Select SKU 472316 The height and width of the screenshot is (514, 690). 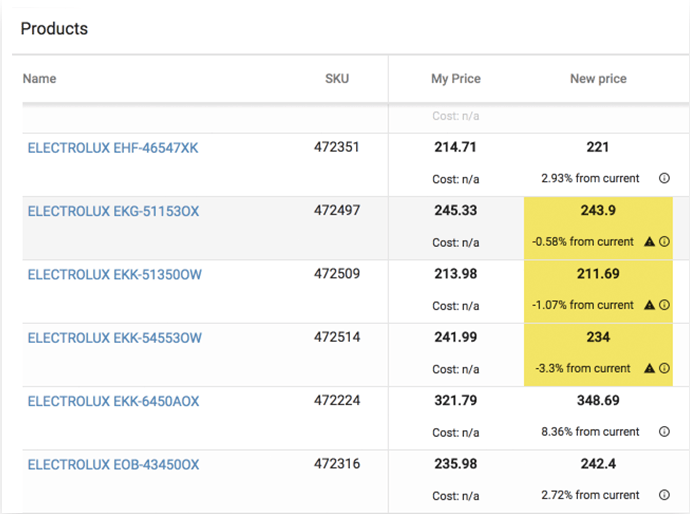coord(337,464)
